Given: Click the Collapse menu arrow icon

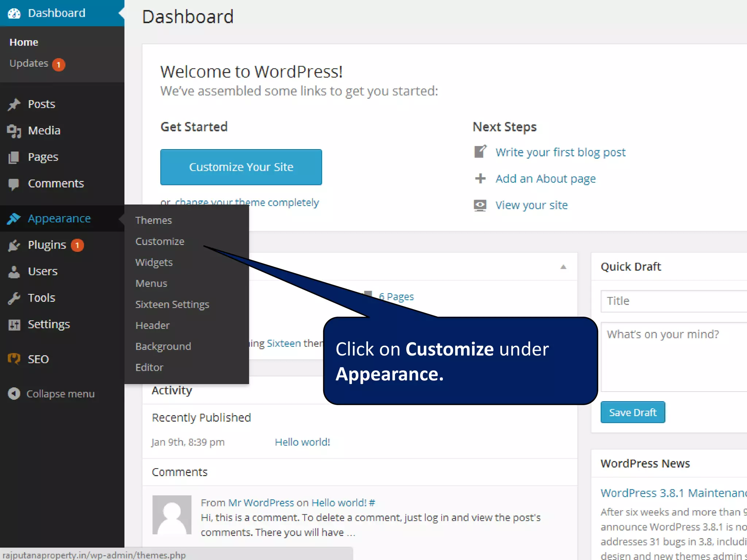Looking at the screenshot, I should (14, 394).
